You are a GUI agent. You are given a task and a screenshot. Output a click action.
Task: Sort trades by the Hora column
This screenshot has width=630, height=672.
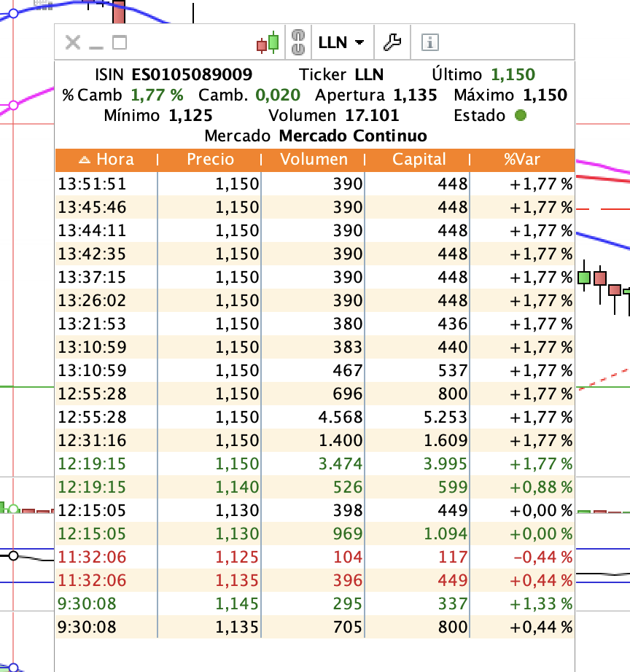click(106, 160)
